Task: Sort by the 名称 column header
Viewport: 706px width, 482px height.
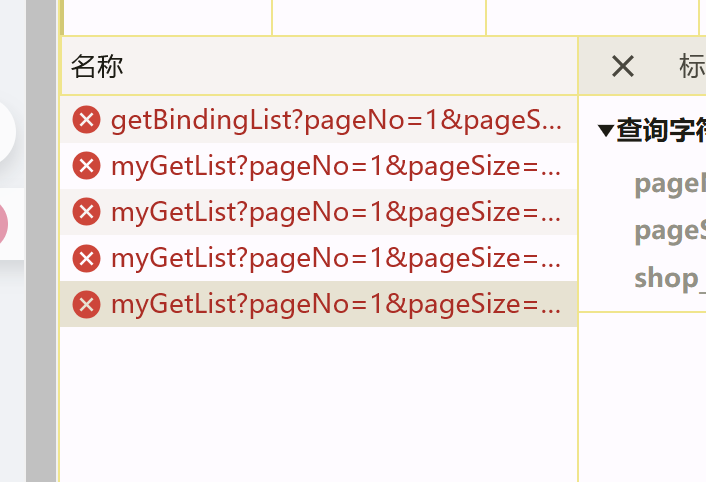Action: 97,67
